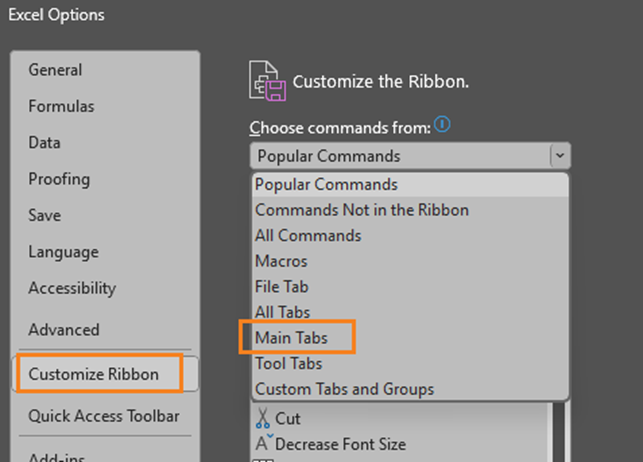This screenshot has width=643, height=462.
Task: Select the Cut command text
Action: [x=288, y=419]
